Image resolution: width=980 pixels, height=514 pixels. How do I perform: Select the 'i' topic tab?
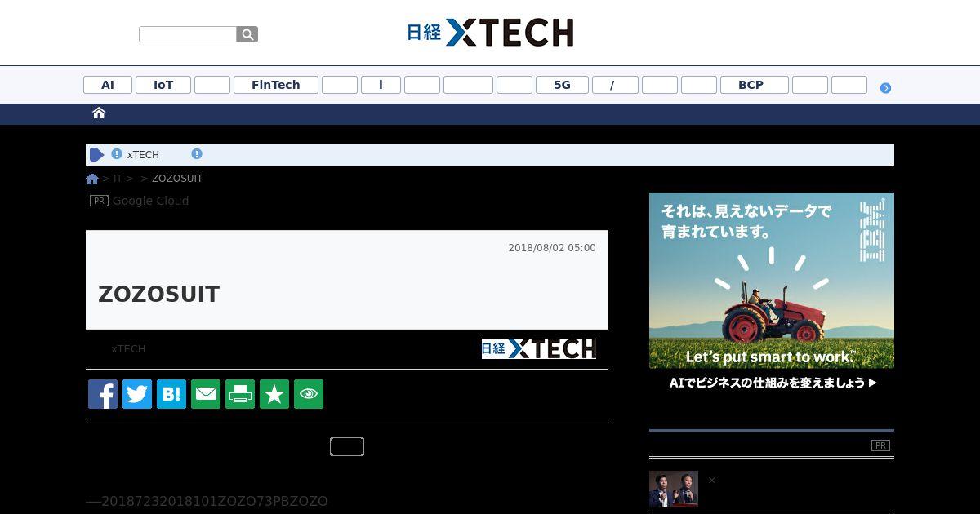click(x=381, y=85)
